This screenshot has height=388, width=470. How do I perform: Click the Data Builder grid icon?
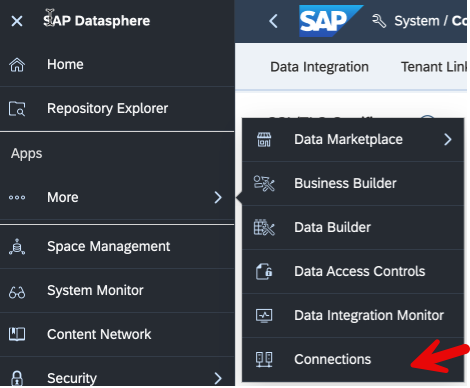pos(264,227)
